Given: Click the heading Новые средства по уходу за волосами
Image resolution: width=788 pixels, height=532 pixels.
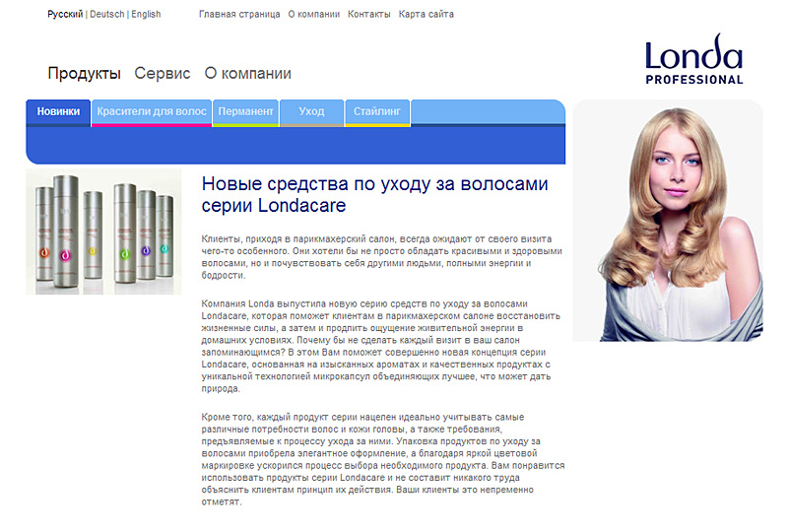Looking at the screenshot, I should click(375, 195).
